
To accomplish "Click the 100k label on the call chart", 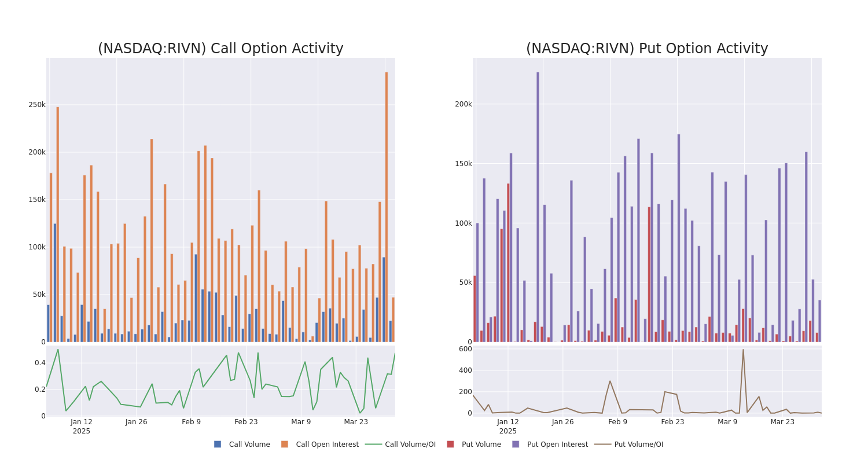I will 37,247.
